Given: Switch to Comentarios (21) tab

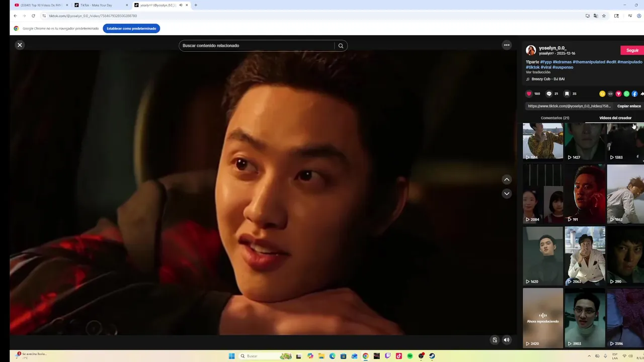Looking at the screenshot, I should (554, 118).
